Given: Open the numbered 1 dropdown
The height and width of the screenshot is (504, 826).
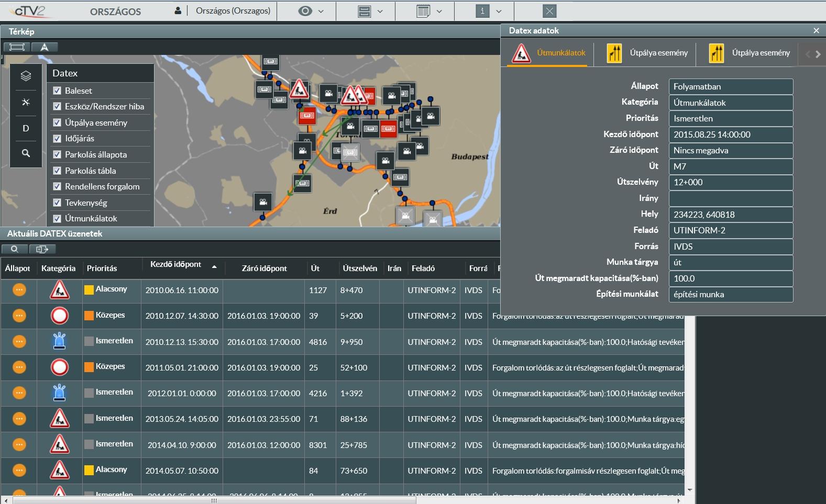Looking at the screenshot, I should coord(489,11).
